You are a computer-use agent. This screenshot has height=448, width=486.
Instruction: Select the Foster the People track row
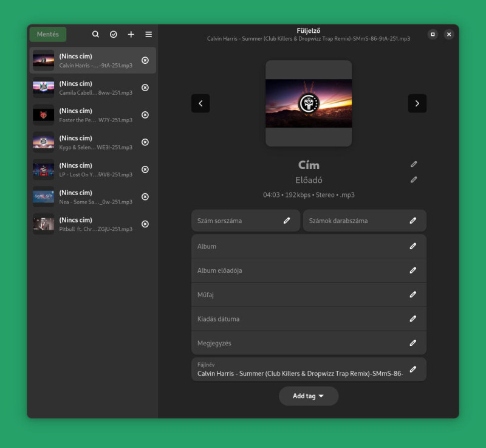click(93, 115)
